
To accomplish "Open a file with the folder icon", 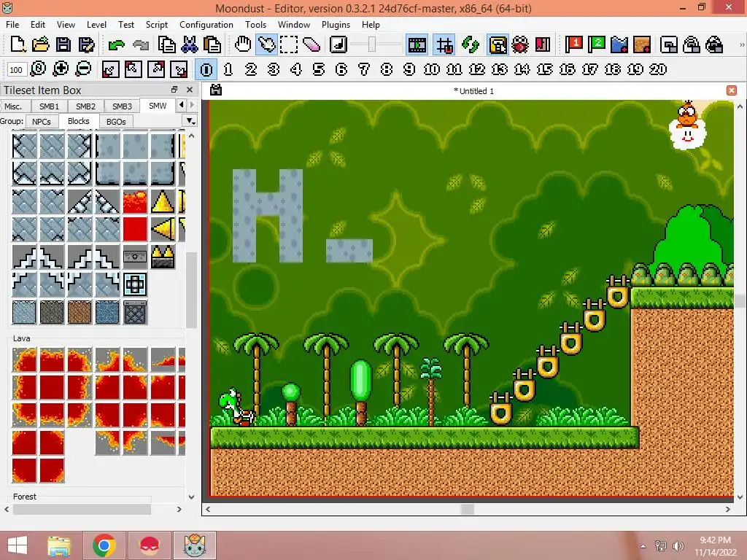I will (41, 44).
